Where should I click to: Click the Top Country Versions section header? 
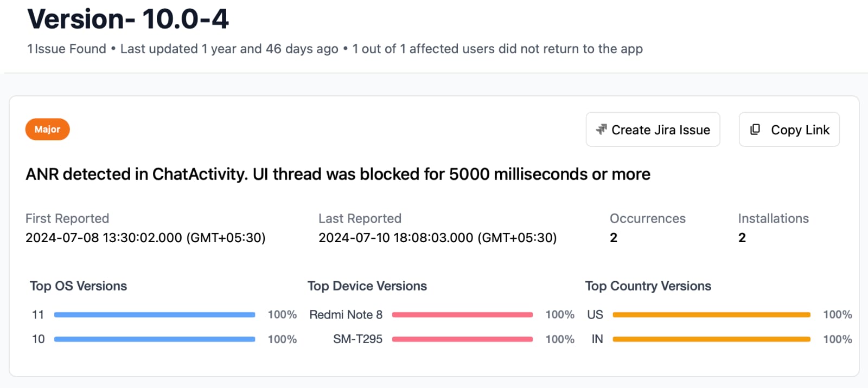648,286
